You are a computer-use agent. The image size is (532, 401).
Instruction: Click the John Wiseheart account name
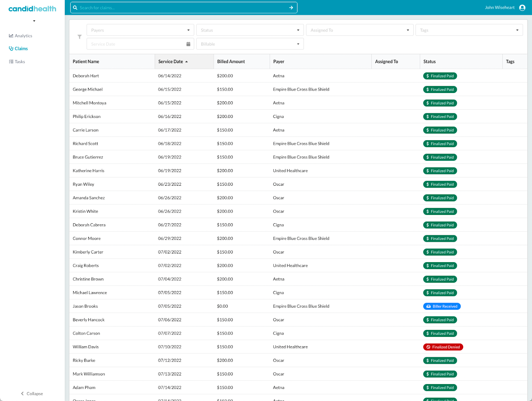[499, 8]
